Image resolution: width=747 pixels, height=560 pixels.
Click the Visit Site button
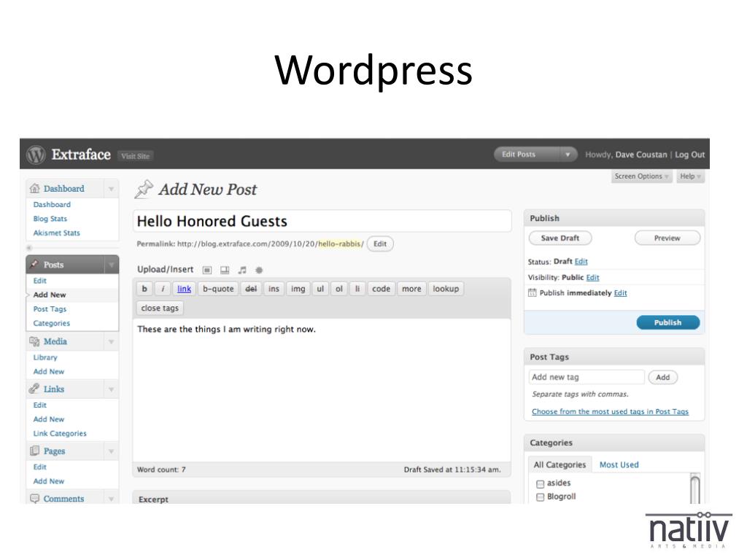tap(135, 156)
